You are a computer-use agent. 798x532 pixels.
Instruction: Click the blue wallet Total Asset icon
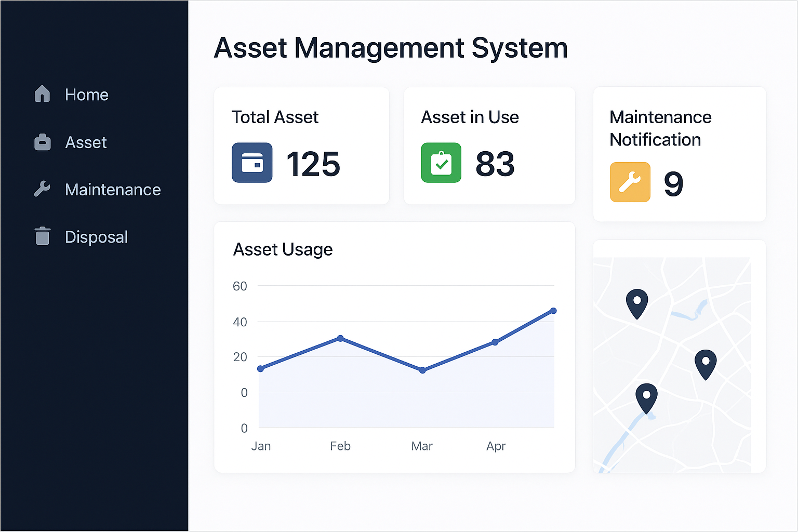point(252,163)
